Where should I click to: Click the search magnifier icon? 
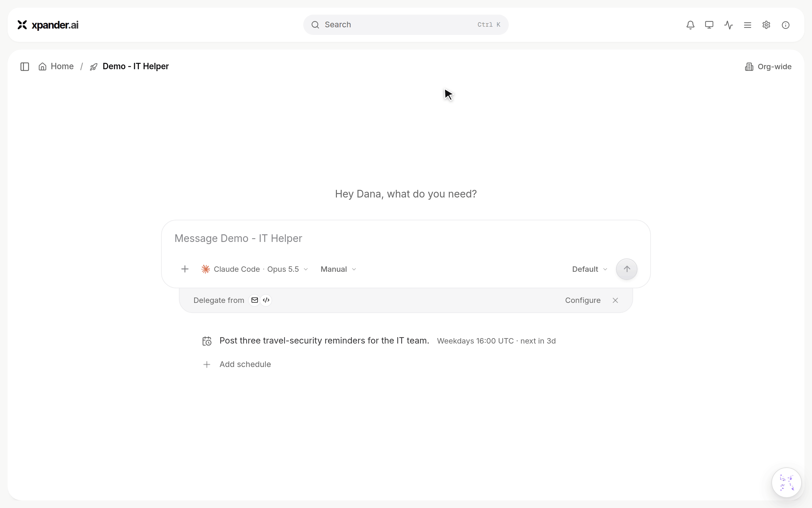pyautogui.click(x=315, y=25)
